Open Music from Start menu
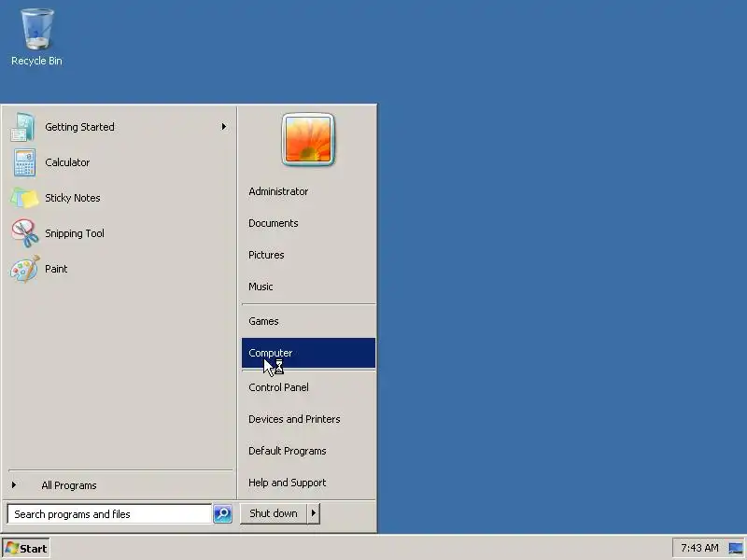The width and height of the screenshot is (747, 560). (x=308, y=287)
